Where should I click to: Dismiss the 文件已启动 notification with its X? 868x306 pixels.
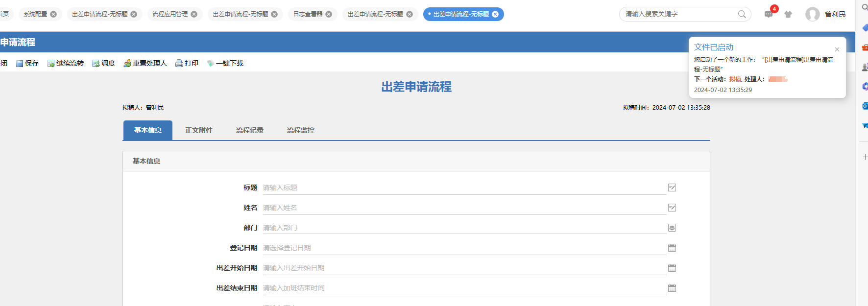837,49
